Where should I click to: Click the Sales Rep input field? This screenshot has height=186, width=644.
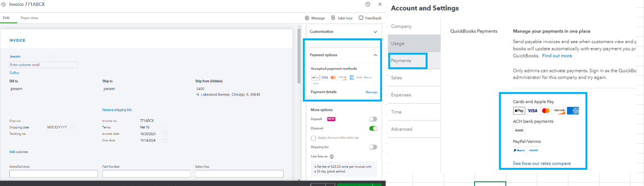[x=239, y=174]
